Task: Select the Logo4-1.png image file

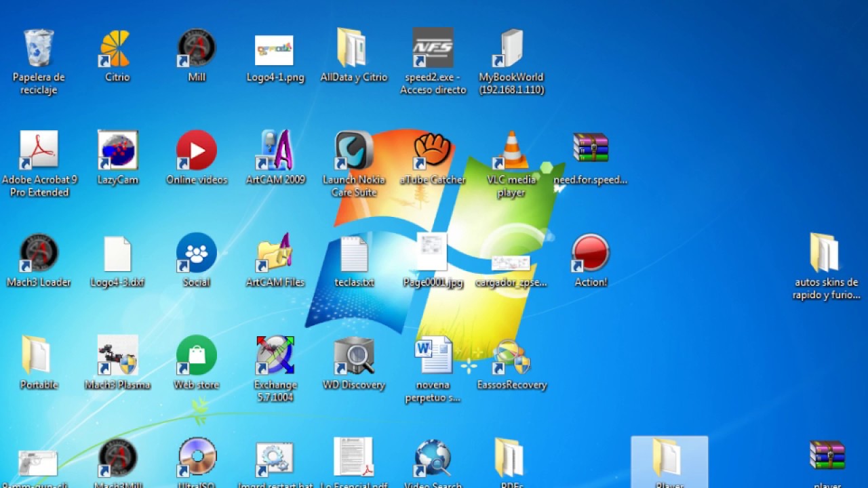Action: click(x=275, y=50)
